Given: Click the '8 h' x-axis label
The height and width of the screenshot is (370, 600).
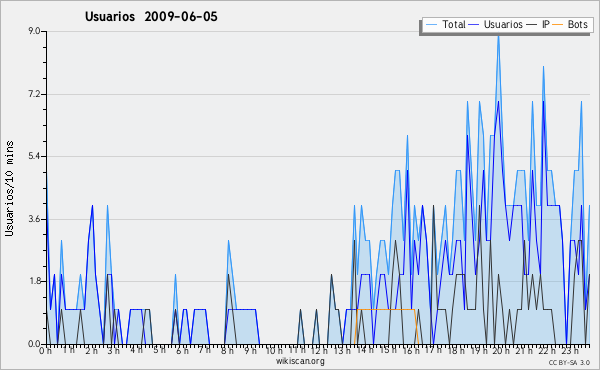Looking at the screenshot, I should (x=227, y=350).
